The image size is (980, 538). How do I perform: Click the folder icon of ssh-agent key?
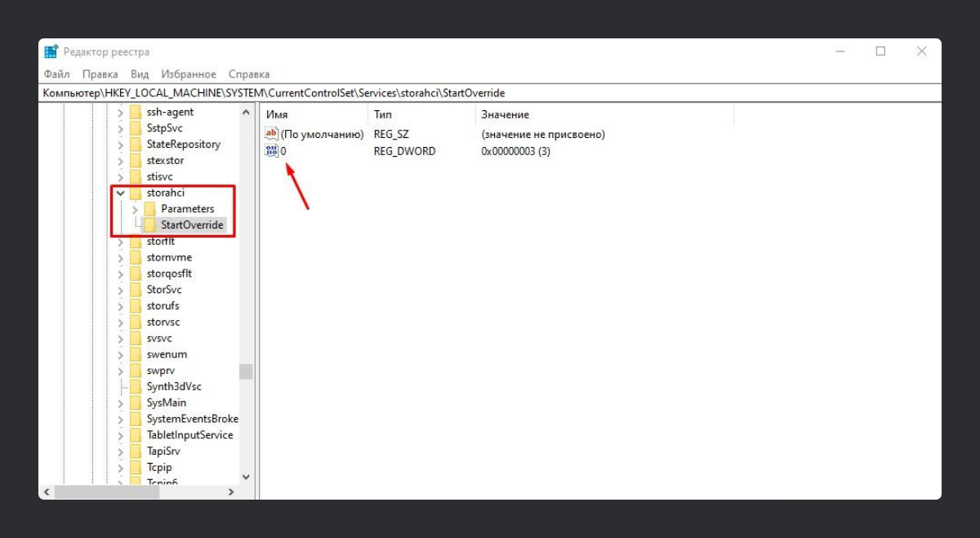(136, 112)
